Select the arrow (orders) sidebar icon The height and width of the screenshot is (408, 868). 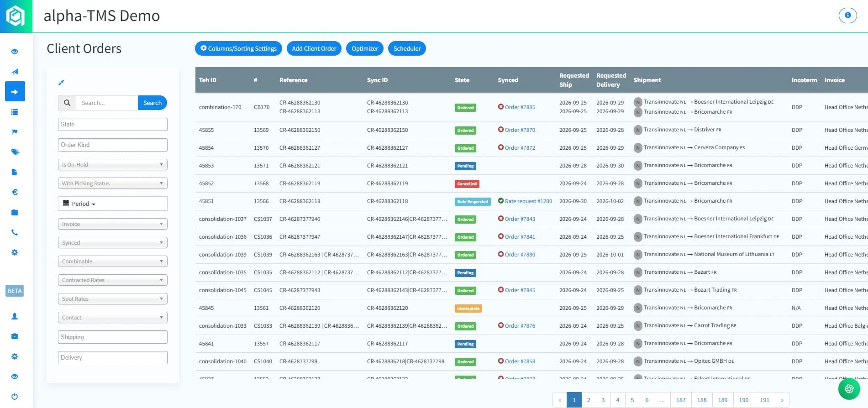tap(15, 92)
